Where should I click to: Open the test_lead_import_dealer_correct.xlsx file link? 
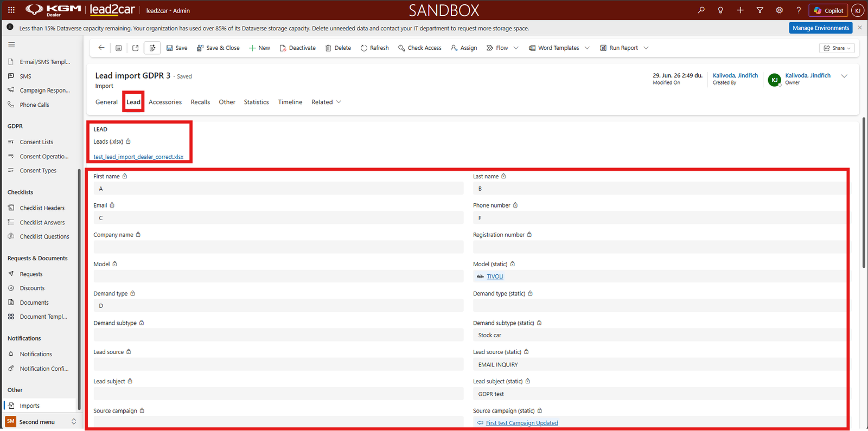138,157
